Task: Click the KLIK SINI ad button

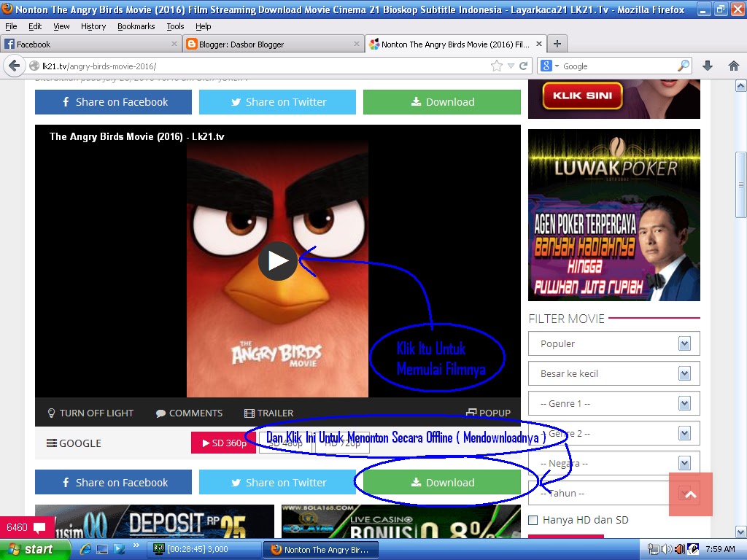Action: click(x=582, y=96)
